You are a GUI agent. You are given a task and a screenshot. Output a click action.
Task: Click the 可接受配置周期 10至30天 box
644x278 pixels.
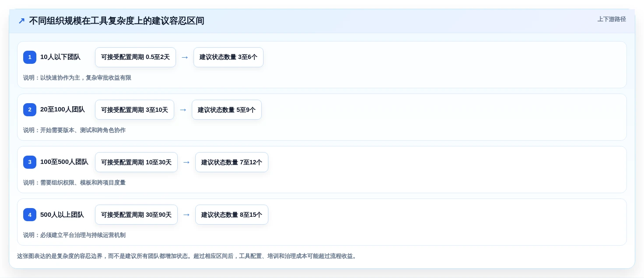point(136,162)
